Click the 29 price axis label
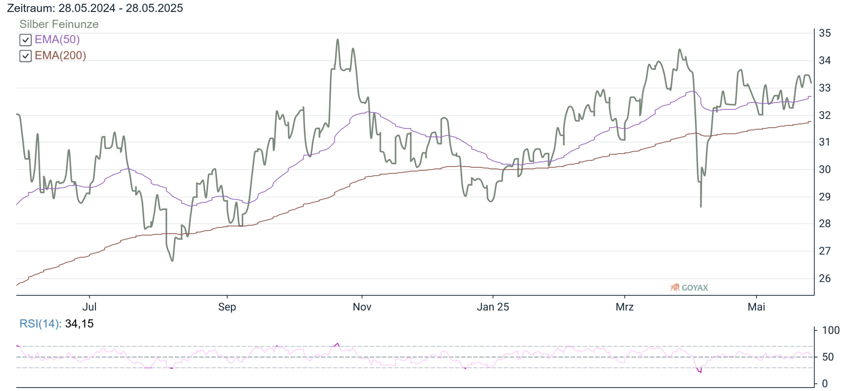The height and width of the screenshot is (391, 868). click(x=825, y=197)
